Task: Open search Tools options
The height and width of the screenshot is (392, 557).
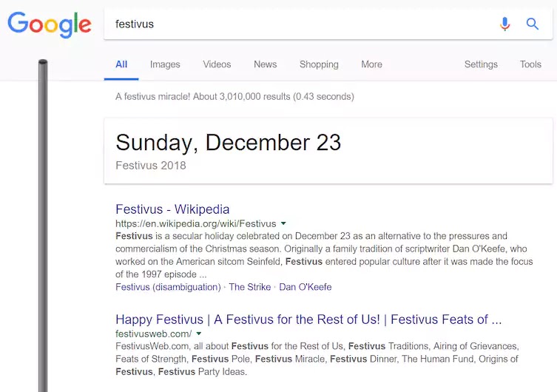Action: pyautogui.click(x=530, y=64)
